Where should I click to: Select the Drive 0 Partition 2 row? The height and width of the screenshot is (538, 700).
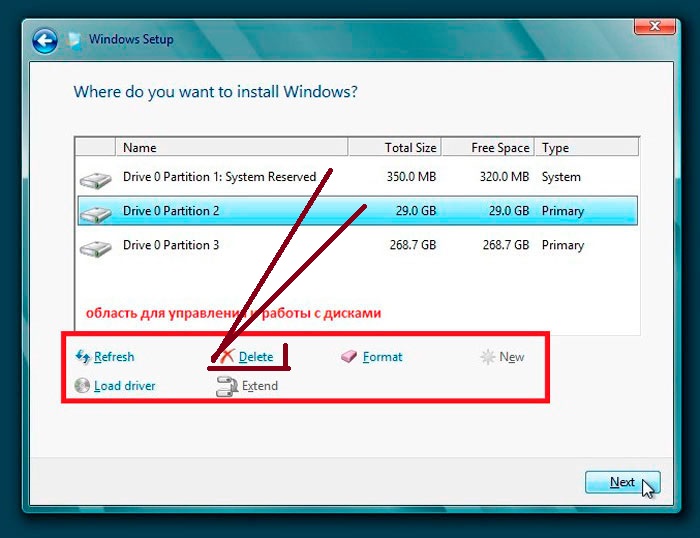357,210
